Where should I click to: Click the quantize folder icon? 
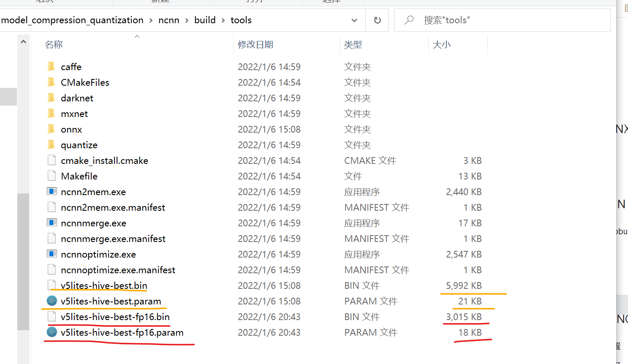click(x=52, y=144)
